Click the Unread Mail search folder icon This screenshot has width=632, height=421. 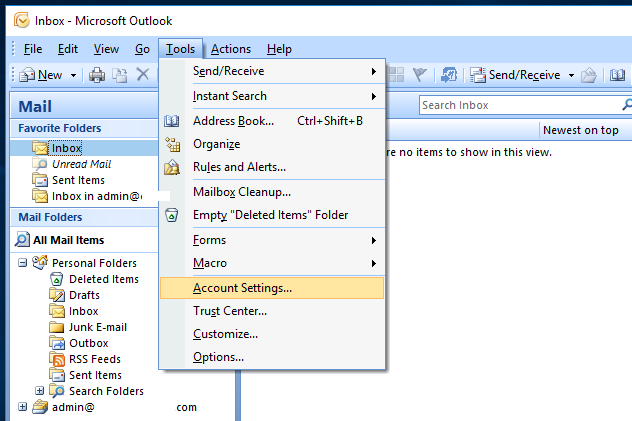40,164
